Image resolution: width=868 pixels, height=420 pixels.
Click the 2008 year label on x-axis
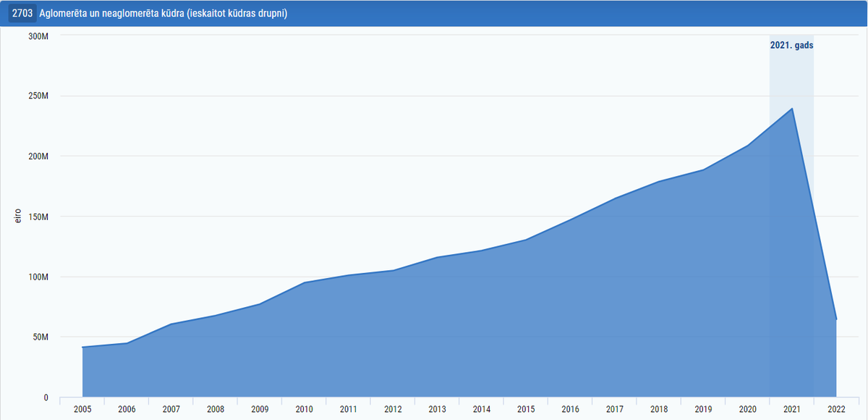(x=216, y=410)
